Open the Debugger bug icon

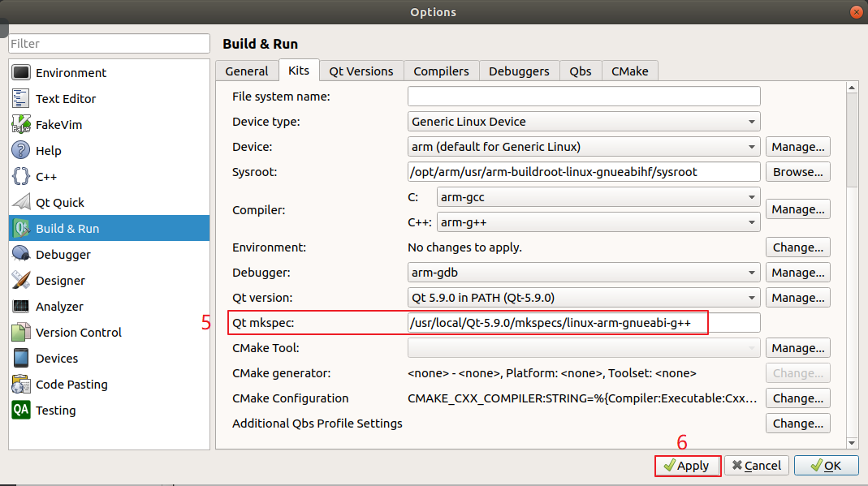point(21,254)
